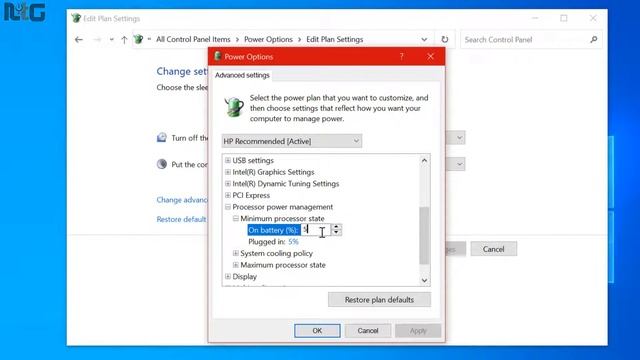Open the HP Recommended [Active] plan dropdown
Screen dimensions: 640x360
click(291, 141)
